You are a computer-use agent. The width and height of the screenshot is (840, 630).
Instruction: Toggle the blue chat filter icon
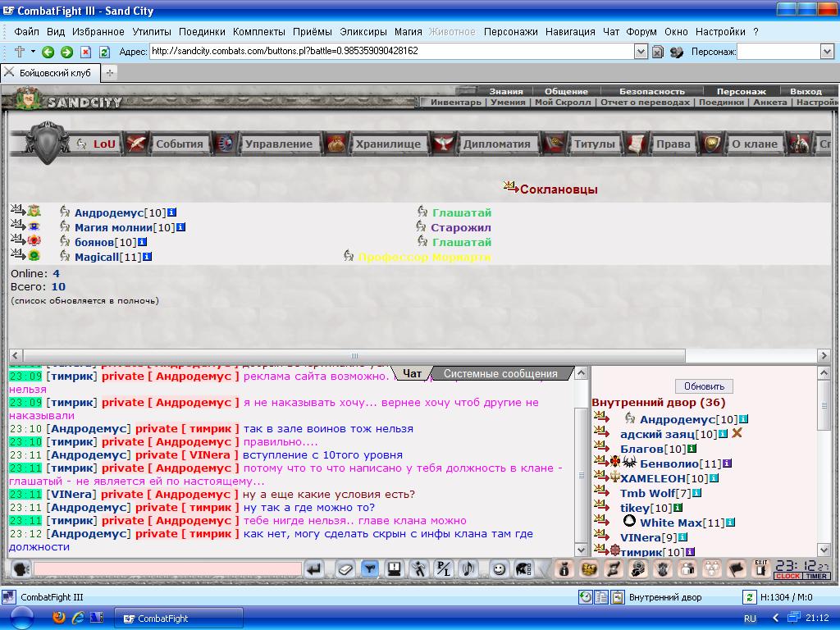coord(370,569)
